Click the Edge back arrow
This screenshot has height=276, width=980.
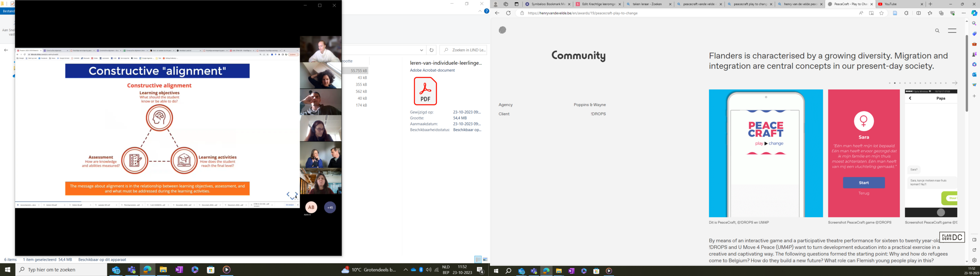click(x=497, y=13)
